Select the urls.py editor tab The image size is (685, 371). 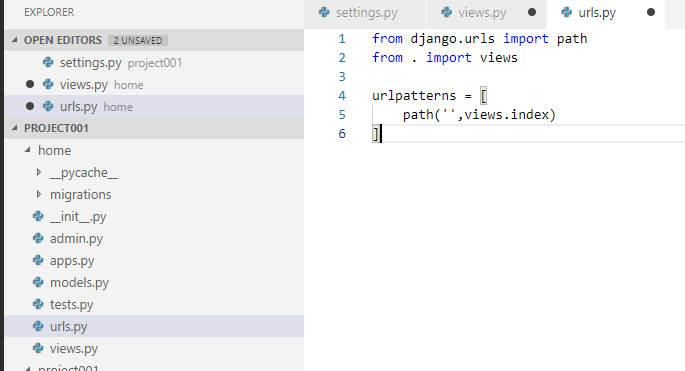(x=606, y=13)
